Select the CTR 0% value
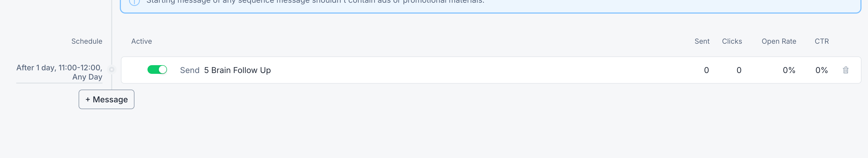 (x=821, y=70)
